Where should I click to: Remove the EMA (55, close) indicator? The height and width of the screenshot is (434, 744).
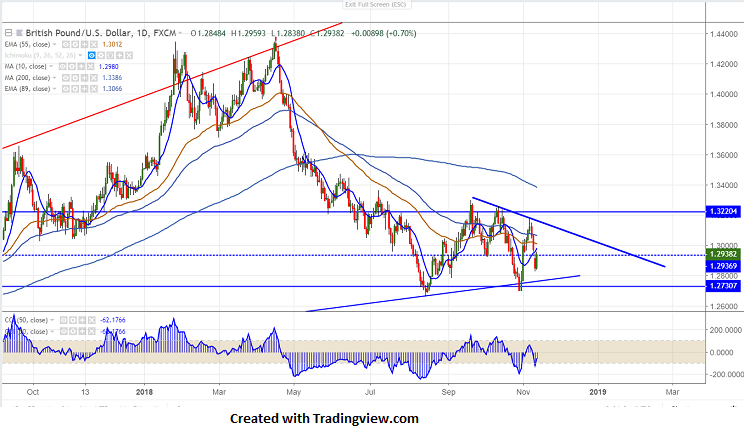(93, 45)
